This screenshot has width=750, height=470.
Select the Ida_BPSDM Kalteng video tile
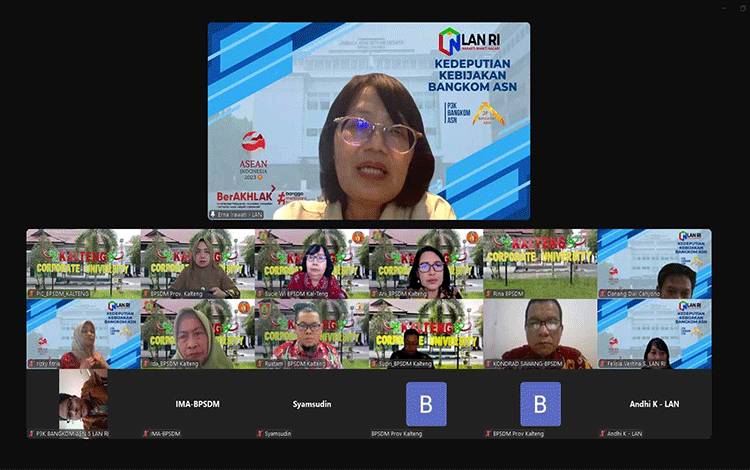(x=198, y=334)
